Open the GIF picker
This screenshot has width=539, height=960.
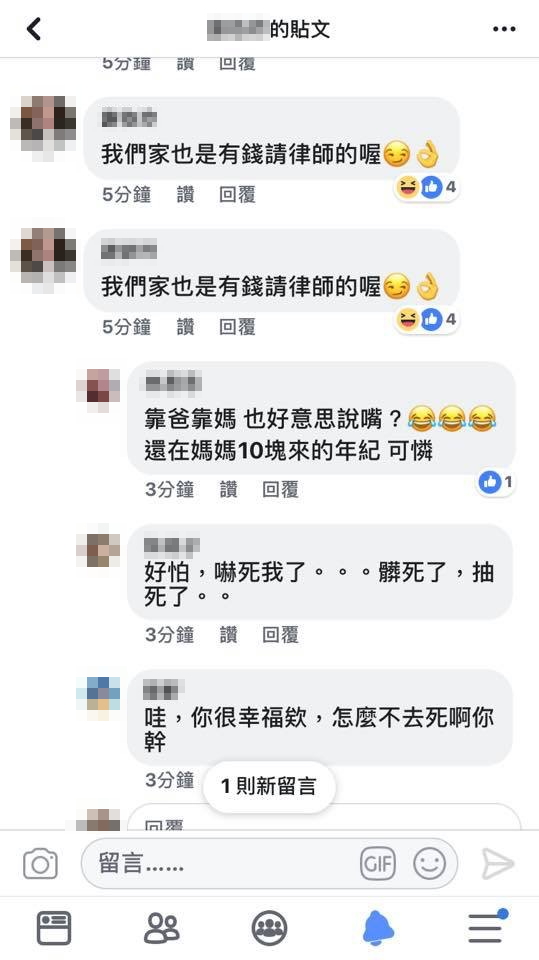[377, 864]
